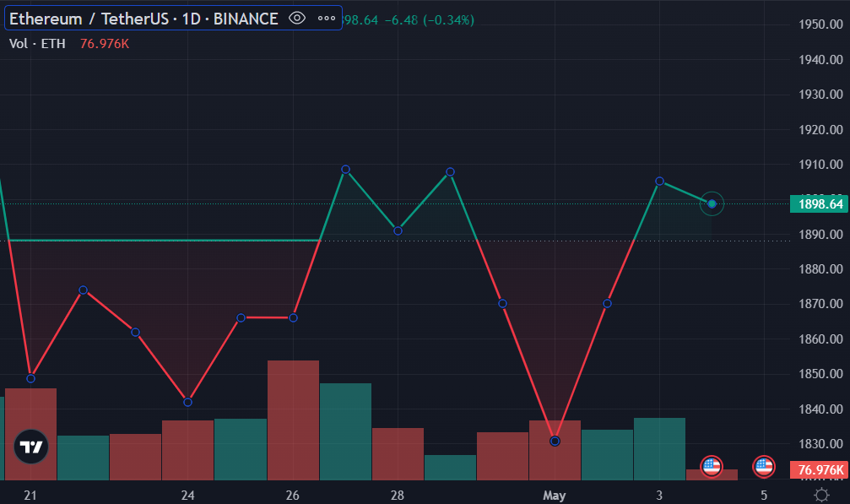Click the tallest red volume bar

click(x=293, y=420)
